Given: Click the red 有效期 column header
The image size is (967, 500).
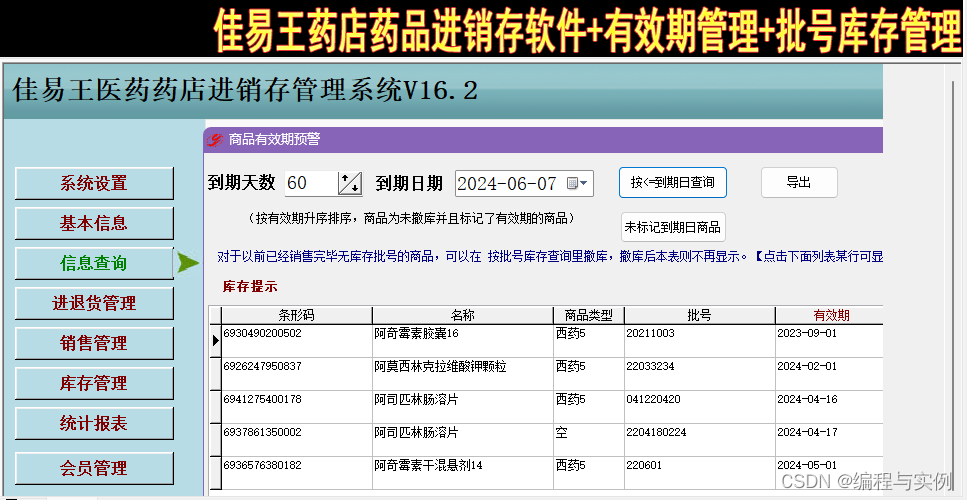Looking at the screenshot, I should click(830, 315).
